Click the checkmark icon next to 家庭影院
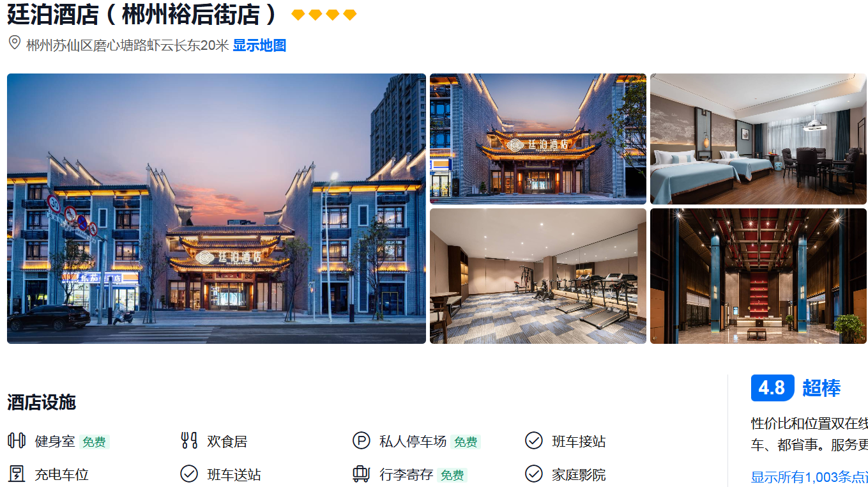 click(533, 474)
